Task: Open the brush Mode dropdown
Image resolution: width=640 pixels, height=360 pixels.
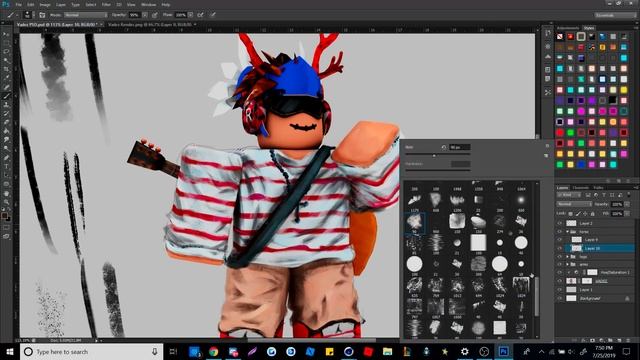Action: pyautogui.click(x=85, y=15)
